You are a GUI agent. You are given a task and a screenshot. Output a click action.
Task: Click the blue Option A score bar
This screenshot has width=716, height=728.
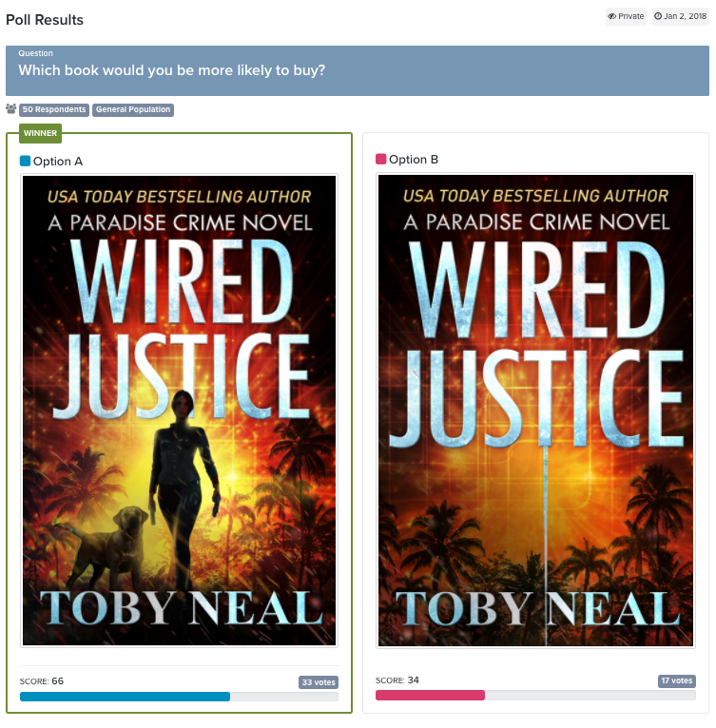tap(125, 697)
